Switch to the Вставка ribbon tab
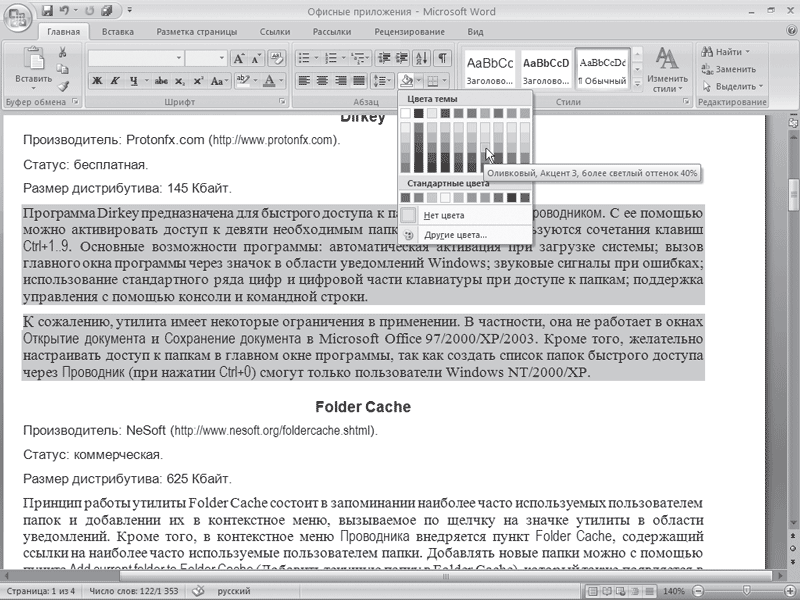800x600 pixels. click(x=117, y=32)
